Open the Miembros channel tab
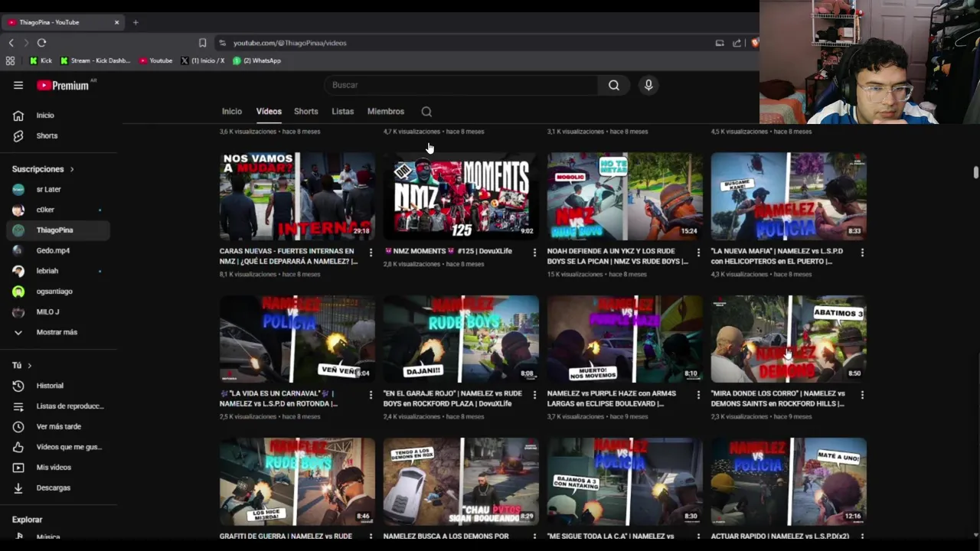 coord(386,112)
